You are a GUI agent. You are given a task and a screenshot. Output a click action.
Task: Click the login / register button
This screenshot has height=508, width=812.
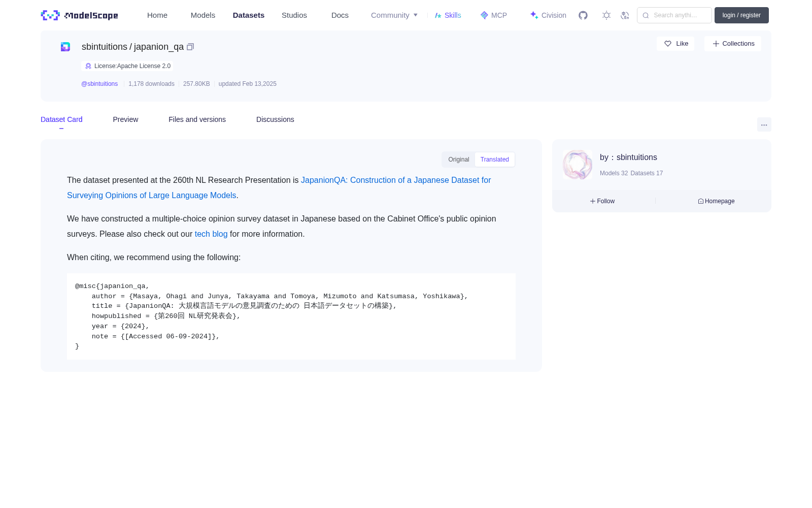click(741, 15)
